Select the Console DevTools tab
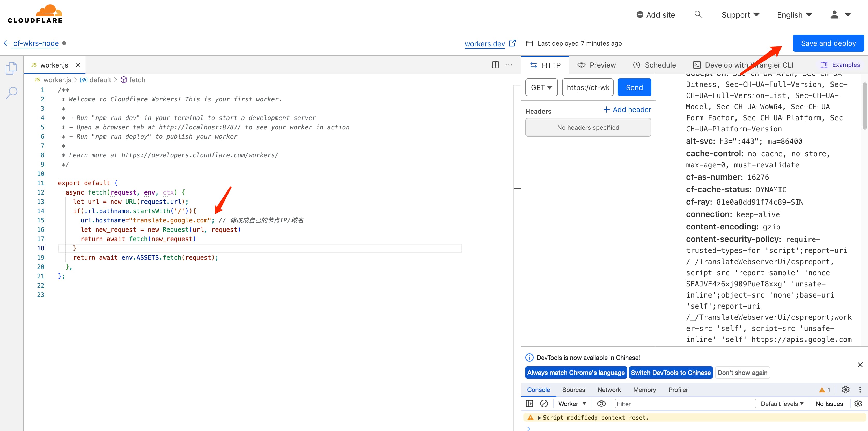 point(538,390)
